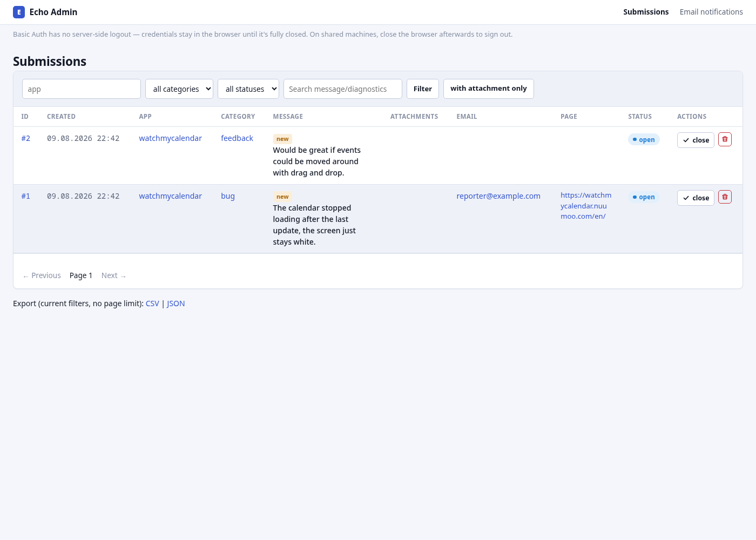Click created date of submission #1
Viewport: 756px width, 540px height.
(x=83, y=196)
